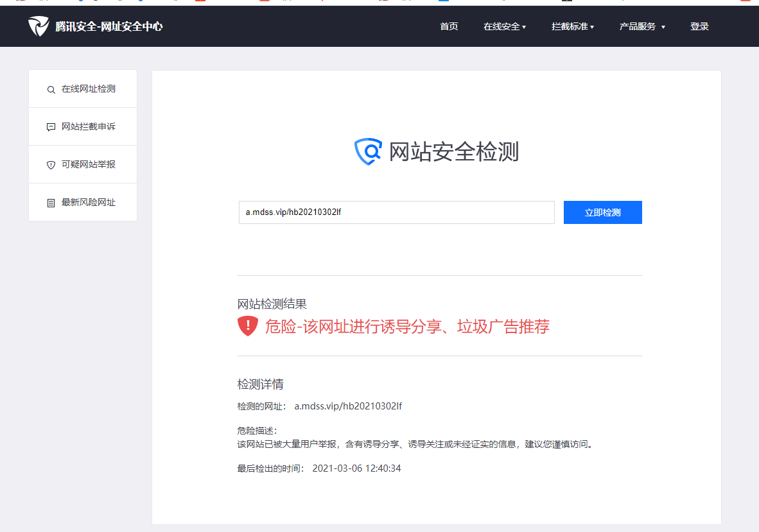The height and width of the screenshot is (532, 759).
Task: Click the 检测详情 heading
Action: (261, 384)
